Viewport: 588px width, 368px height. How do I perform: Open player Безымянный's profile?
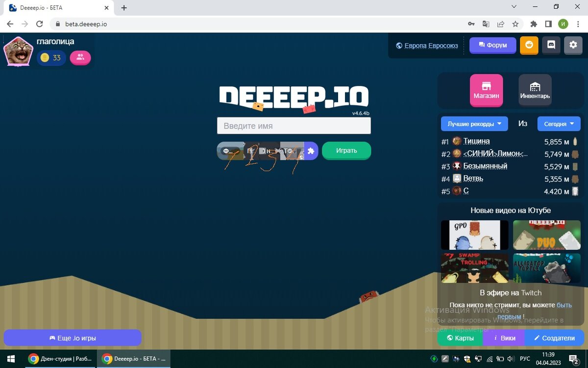pos(485,166)
